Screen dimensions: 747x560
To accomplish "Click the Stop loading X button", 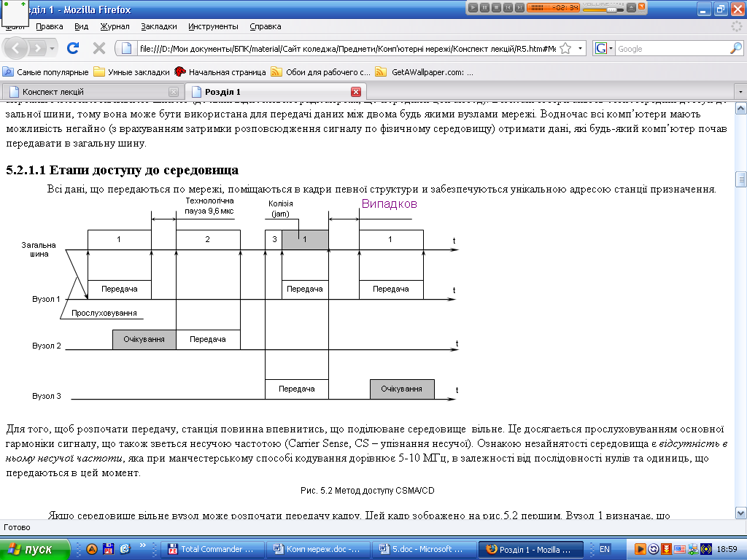I will pyautogui.click(x=99, y=48).
